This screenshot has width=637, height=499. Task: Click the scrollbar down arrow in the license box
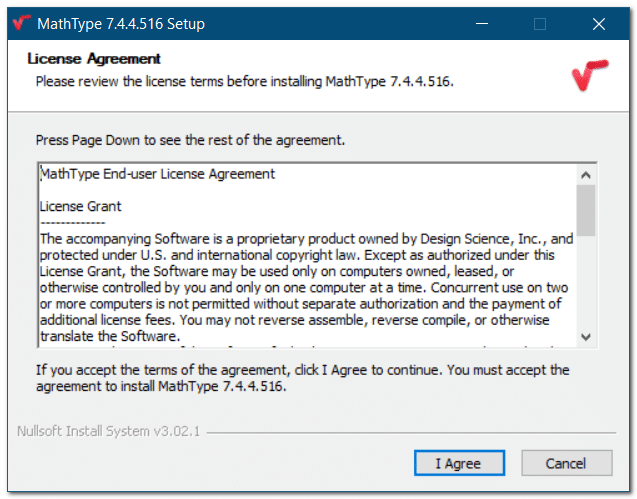pyautogui.click(x=586, y=338)
